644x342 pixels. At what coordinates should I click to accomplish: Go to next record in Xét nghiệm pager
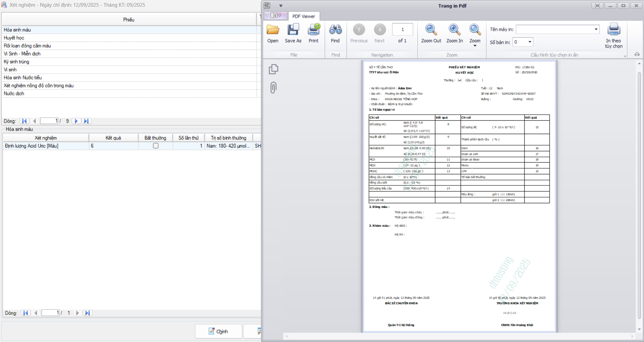point(77,313)
